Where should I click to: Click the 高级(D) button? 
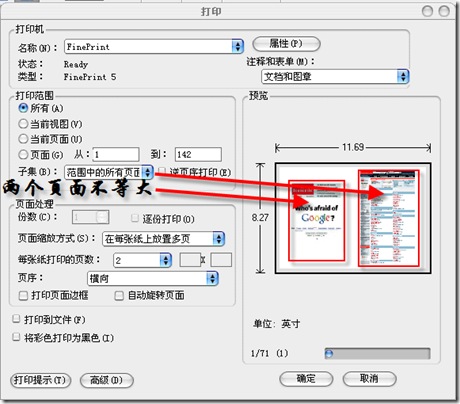107,380
